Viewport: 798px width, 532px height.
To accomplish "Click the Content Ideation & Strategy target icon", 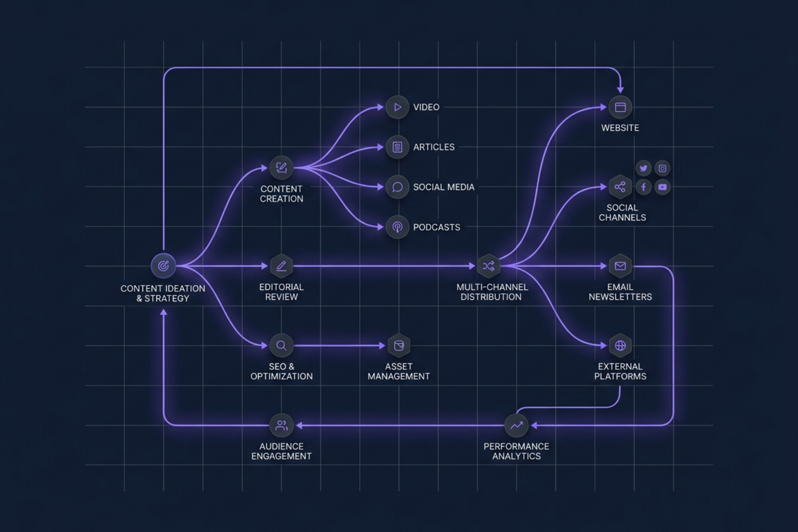I will pyautogui.click(x=163, y=266).
